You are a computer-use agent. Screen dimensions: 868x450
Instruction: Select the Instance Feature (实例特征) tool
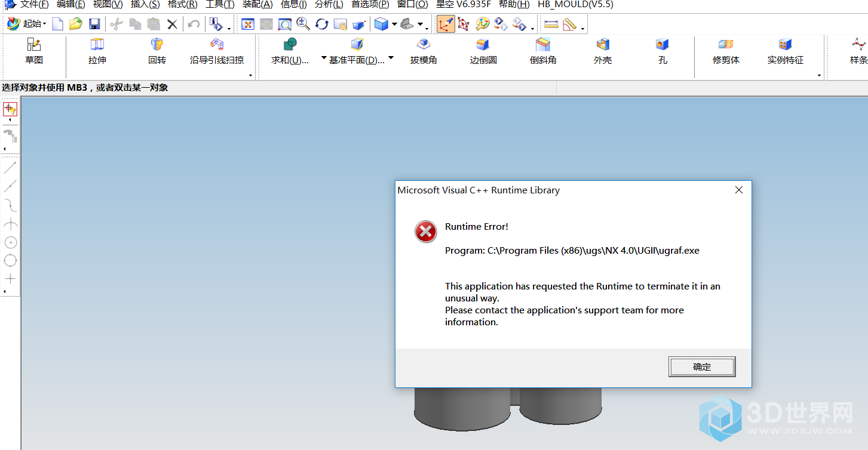tap(786, 51)
